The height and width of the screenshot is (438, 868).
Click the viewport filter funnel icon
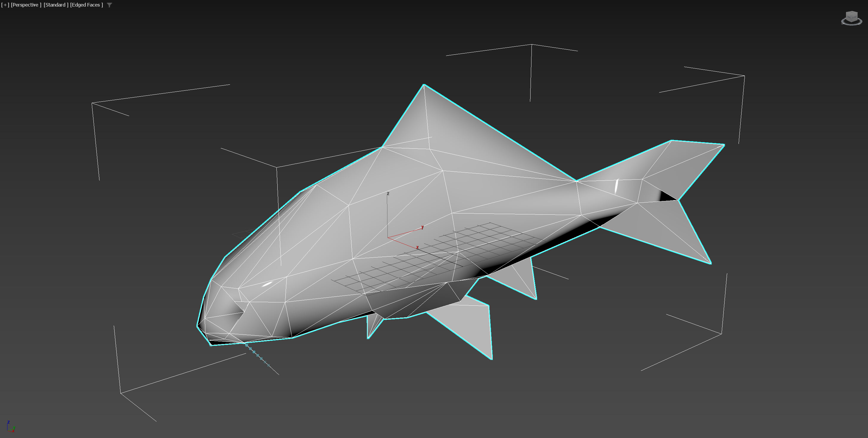tap(109, 5)
